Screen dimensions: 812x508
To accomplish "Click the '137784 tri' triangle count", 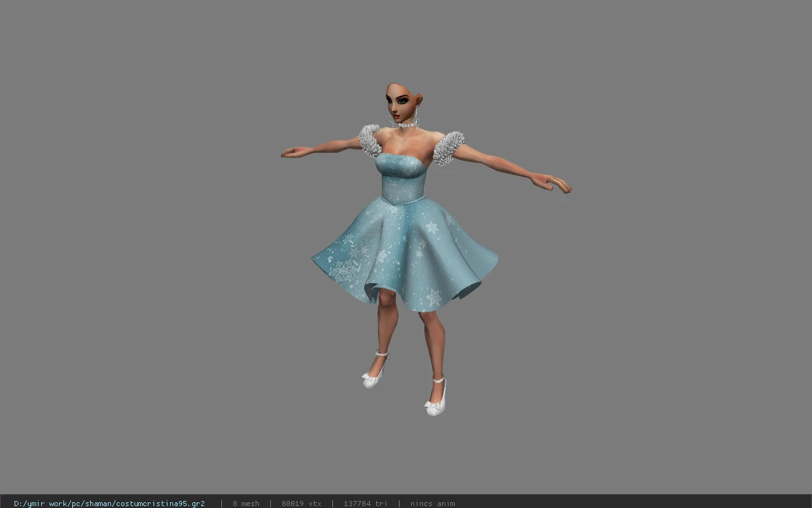I will tap(365, 504).
